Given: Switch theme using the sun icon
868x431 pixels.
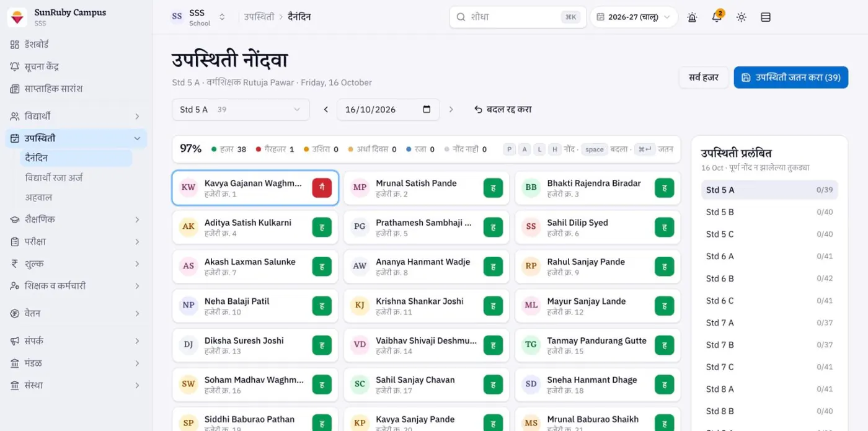Looking at the screenshot, I should (741, 17).
